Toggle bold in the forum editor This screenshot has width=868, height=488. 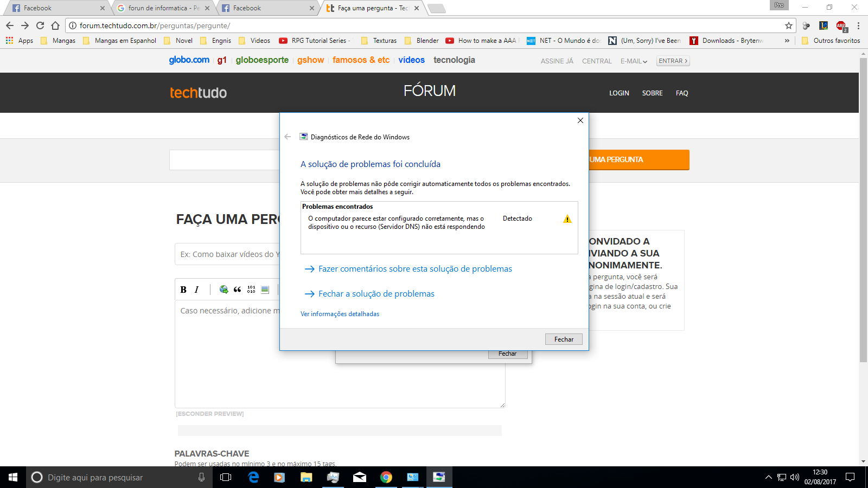pyautogui.click(x=183, y=290)
